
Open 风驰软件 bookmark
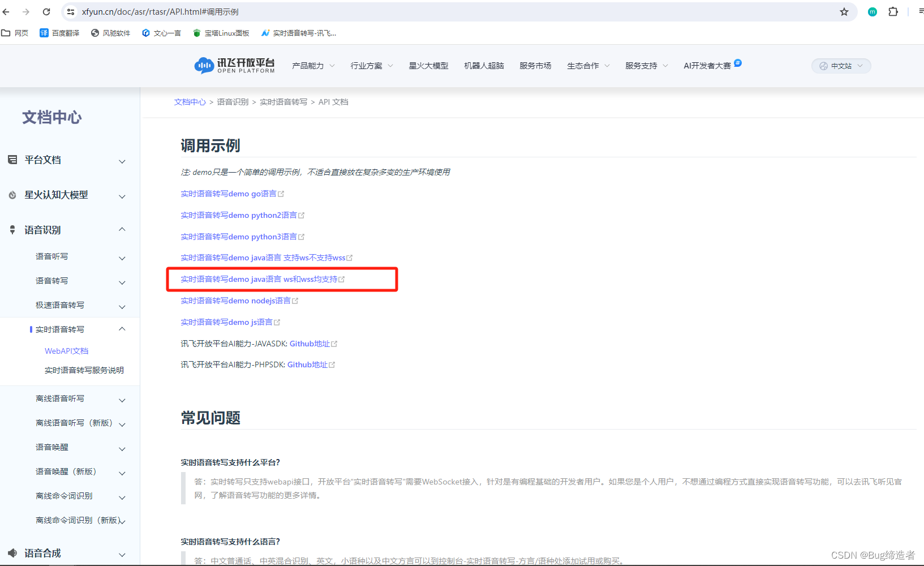[x=110, y=33]
